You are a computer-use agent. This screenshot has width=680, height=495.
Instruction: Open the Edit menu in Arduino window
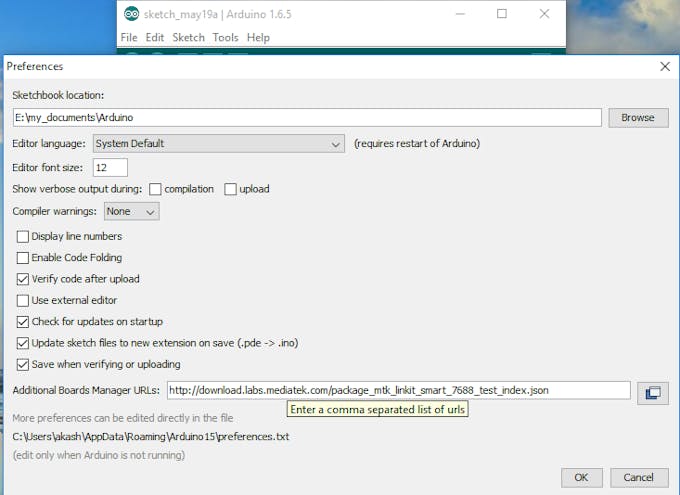tap(155, 38)
